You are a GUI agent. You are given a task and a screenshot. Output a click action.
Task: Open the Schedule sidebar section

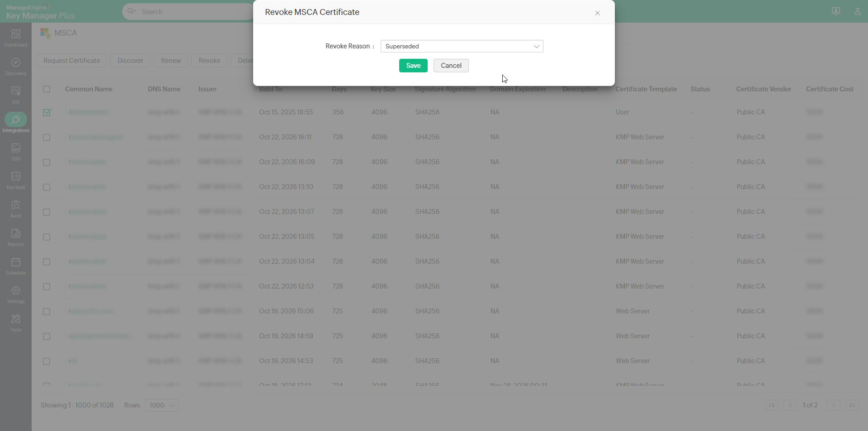point(16,266)
